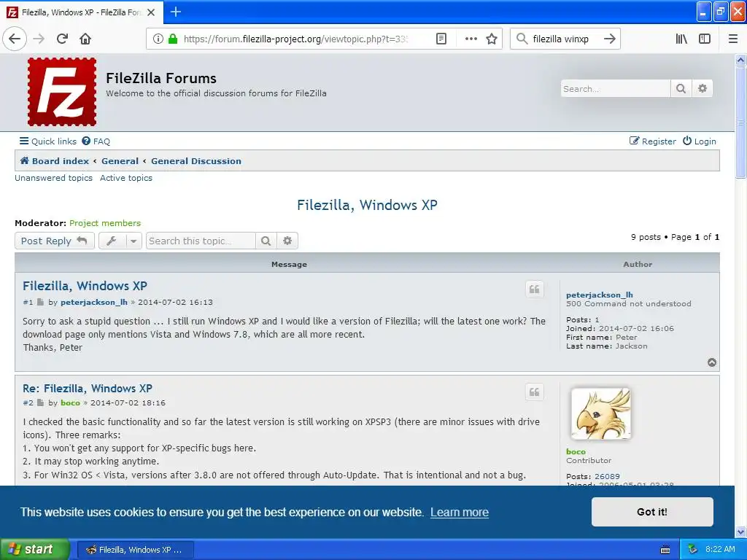This screenshot has height=560, width=747.
Task: Open advanced topic search gear
Action: (x=287, y=241)
